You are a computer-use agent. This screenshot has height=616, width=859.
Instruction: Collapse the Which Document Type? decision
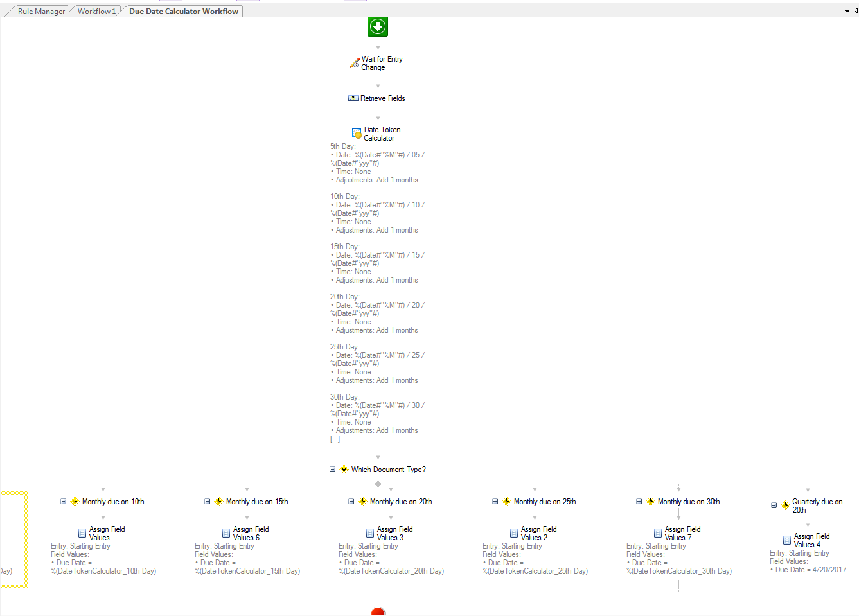(332, 470)
